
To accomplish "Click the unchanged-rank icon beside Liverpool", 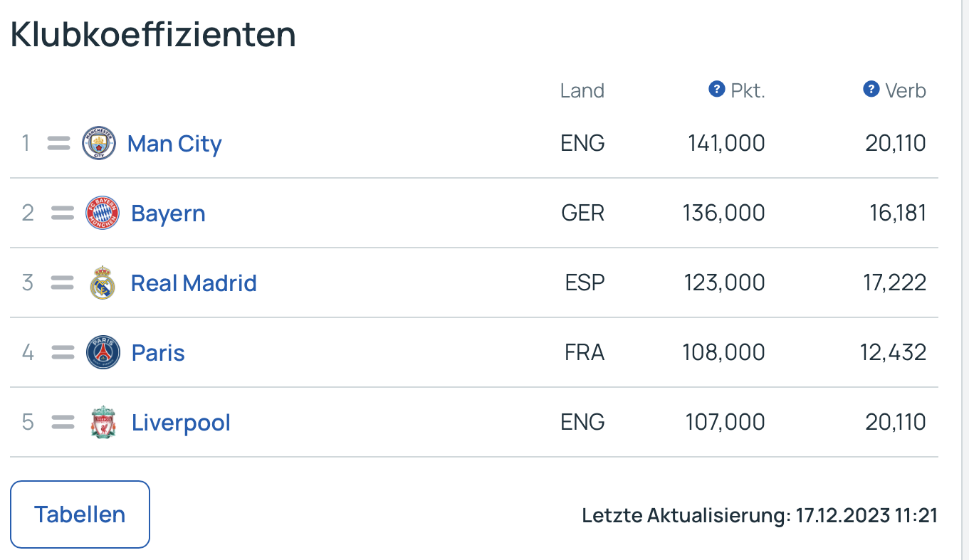I will click(x=63, y=422).
